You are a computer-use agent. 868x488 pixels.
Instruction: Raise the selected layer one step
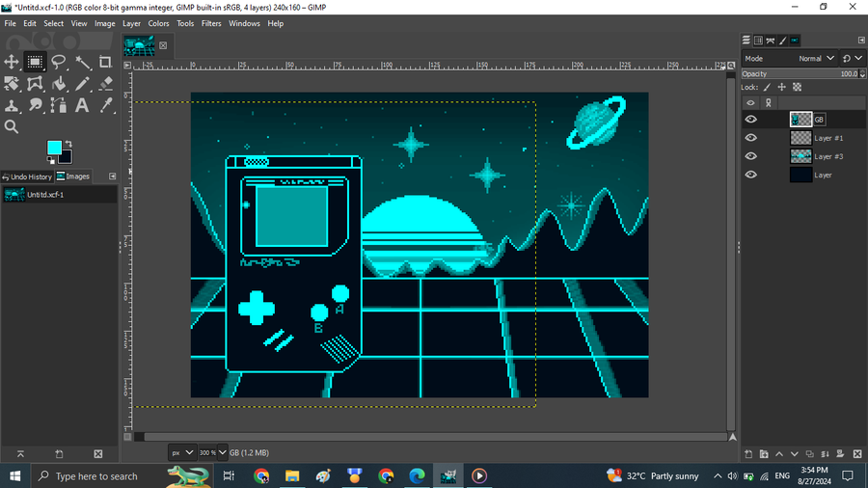(x=779, y=453)
